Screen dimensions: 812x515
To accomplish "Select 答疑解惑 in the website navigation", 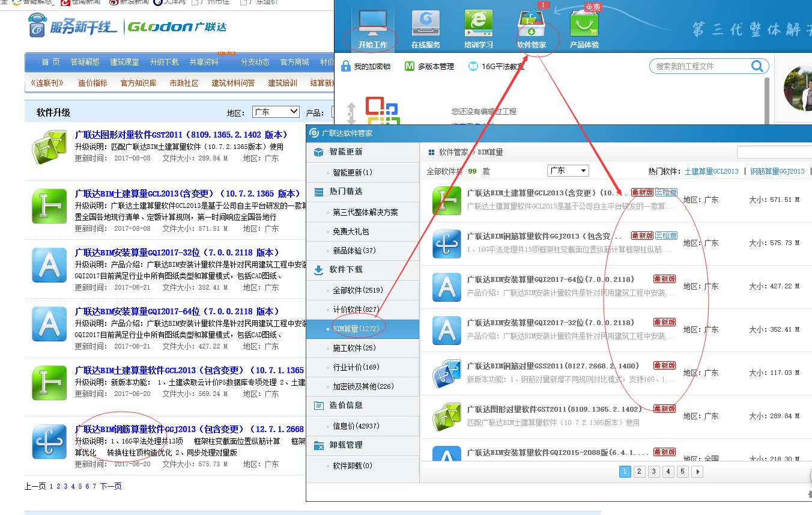I will pos(85,62).
